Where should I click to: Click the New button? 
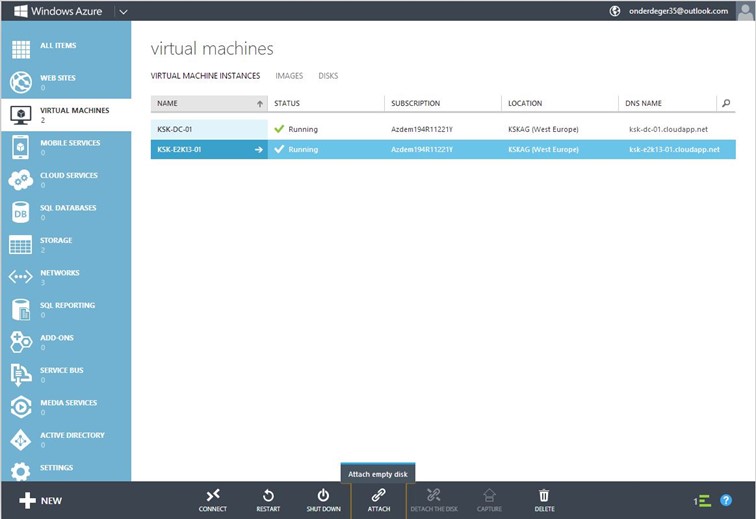[40, 500]
